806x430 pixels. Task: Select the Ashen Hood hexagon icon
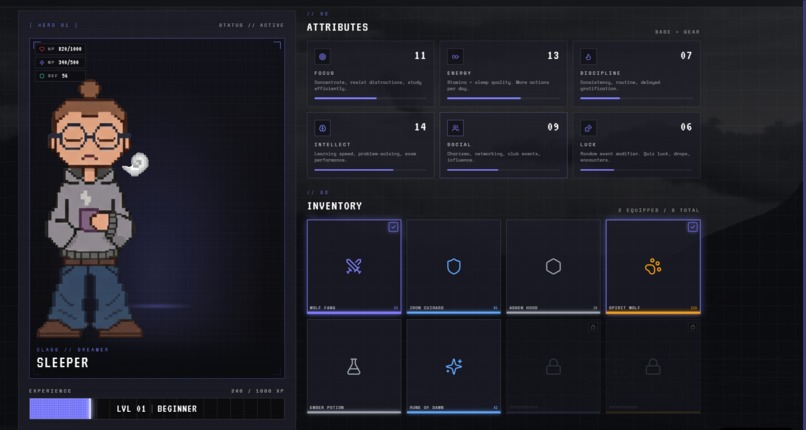[553, 266]
